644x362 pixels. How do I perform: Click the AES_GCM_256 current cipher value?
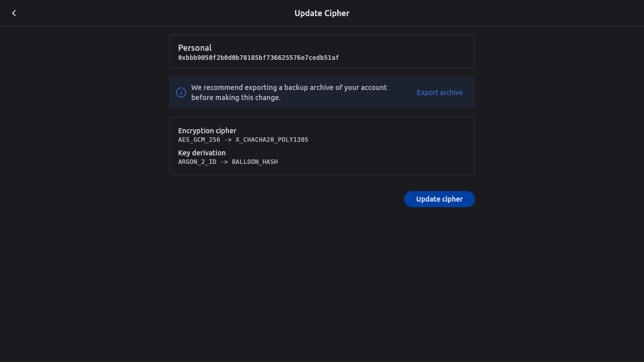tap(199, 140)
